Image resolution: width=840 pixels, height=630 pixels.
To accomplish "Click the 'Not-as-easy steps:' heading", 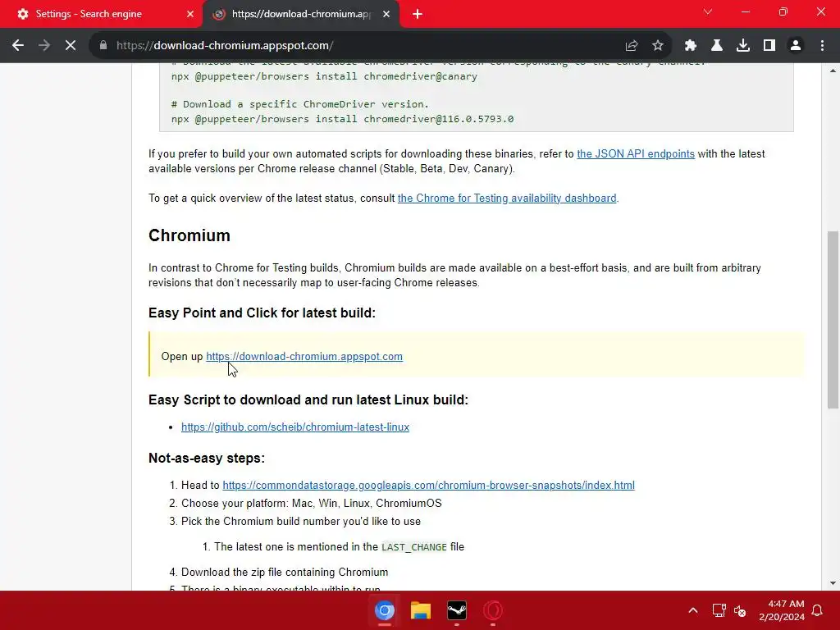I will tap(206, 458).
